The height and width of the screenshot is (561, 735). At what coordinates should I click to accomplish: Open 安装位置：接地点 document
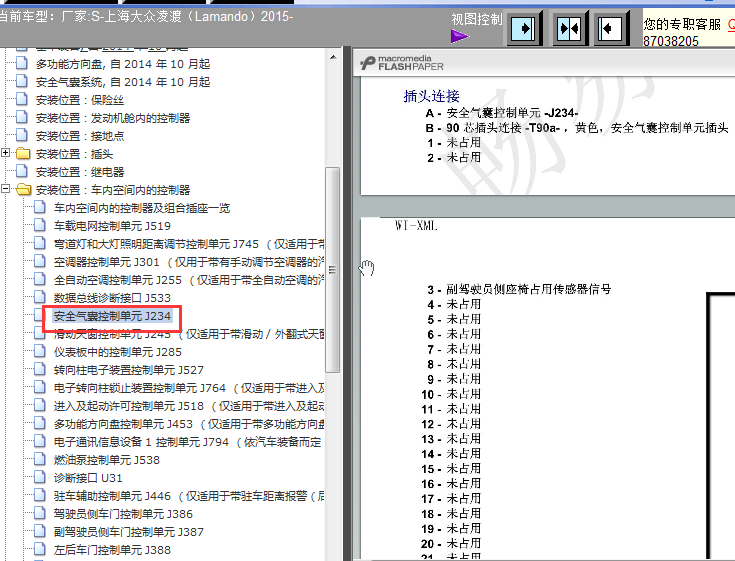pos(80,136)
